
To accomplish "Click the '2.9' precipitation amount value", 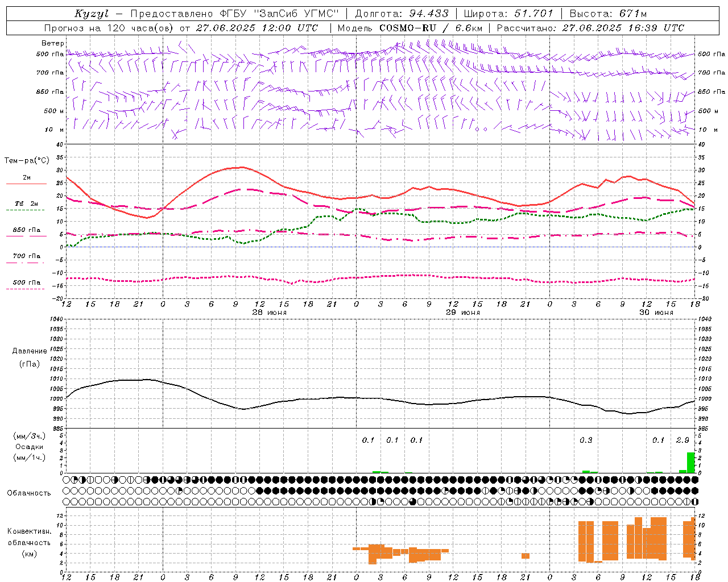I will point(682,440).
